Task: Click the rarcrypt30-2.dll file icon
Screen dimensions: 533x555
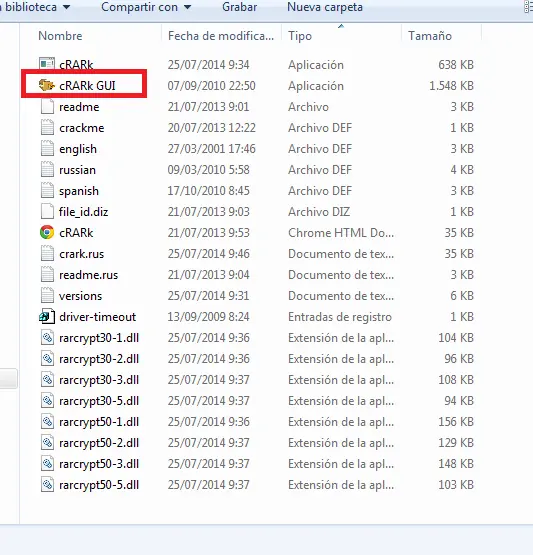Action: tap(47, 359)
